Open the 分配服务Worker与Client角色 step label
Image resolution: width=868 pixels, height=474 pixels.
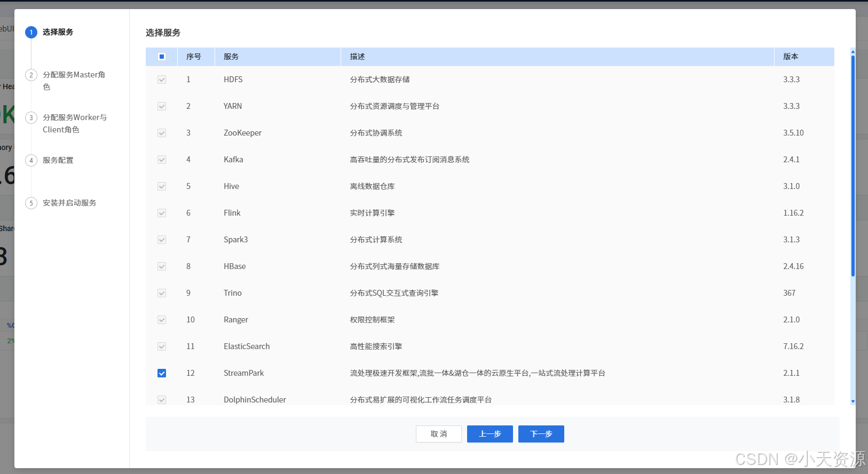75,123
